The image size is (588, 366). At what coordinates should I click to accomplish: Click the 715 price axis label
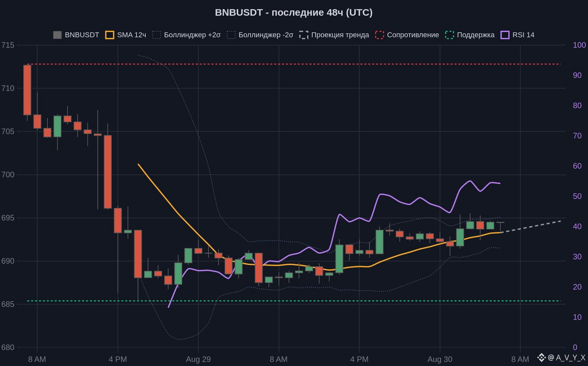tap(8, 45)
